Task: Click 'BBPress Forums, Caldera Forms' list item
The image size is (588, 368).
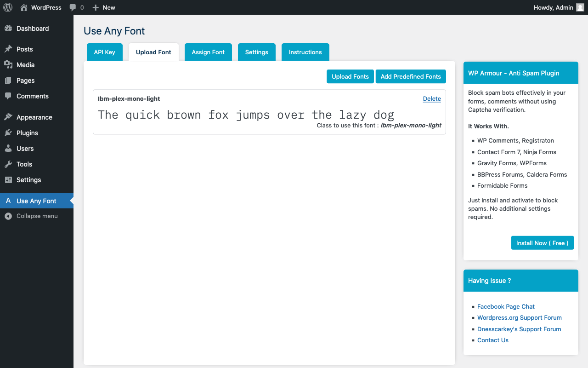Action: 522,174
